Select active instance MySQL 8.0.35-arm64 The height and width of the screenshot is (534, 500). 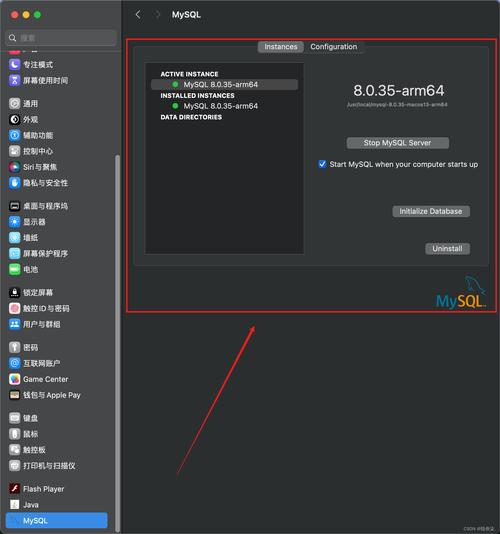point(224,84)
